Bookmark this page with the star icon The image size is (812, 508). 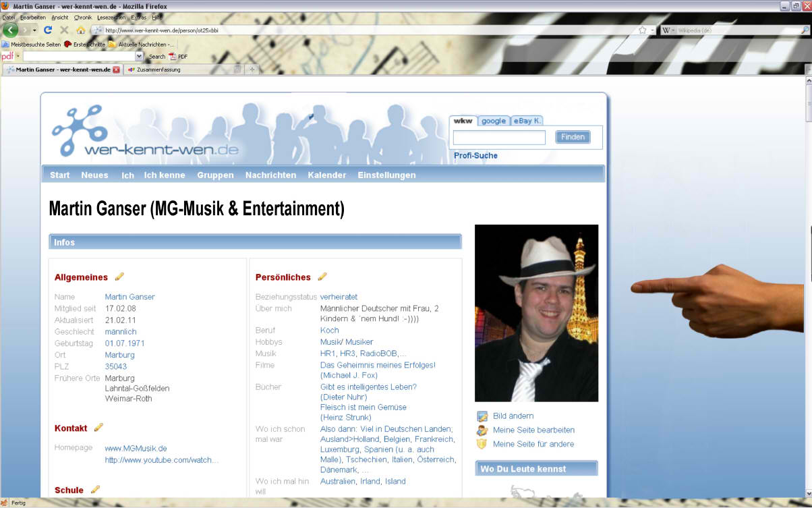[x=642, y=30]
